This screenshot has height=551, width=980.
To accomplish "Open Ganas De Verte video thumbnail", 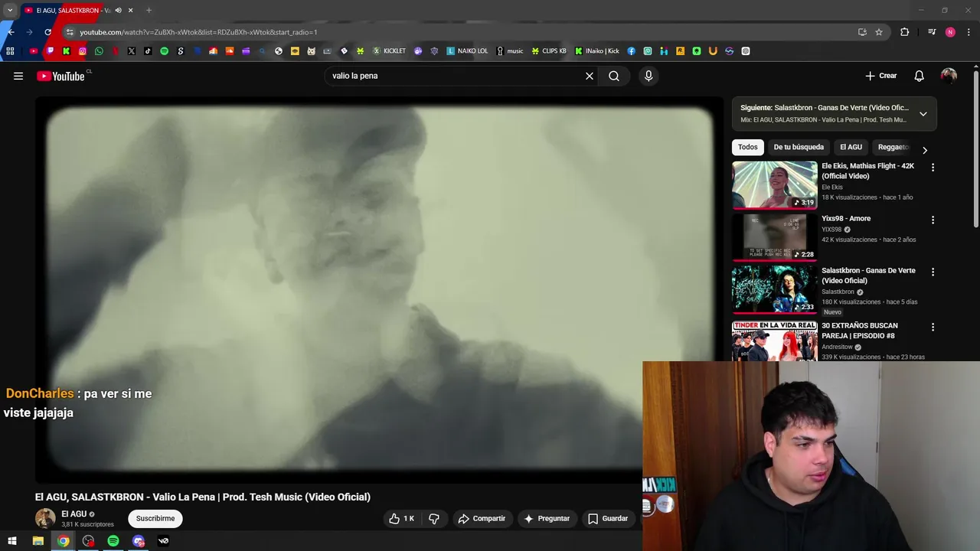I will point(775,289).
